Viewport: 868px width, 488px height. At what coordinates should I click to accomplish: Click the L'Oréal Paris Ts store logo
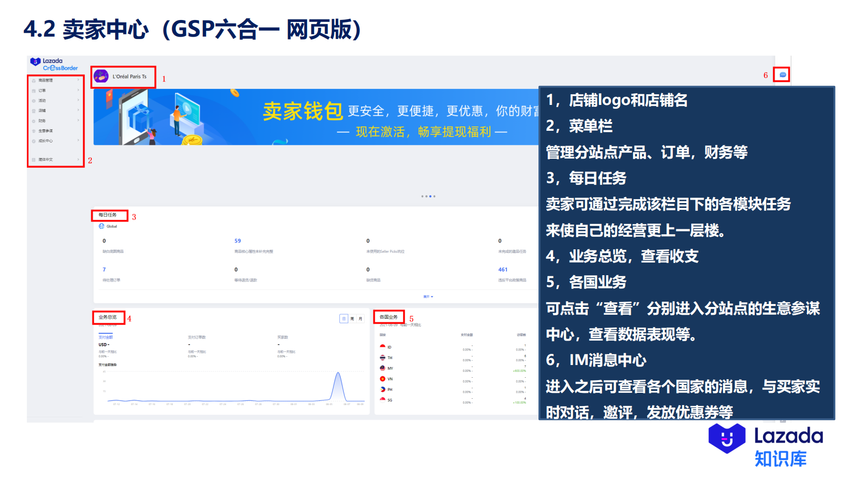coord(102,76)
